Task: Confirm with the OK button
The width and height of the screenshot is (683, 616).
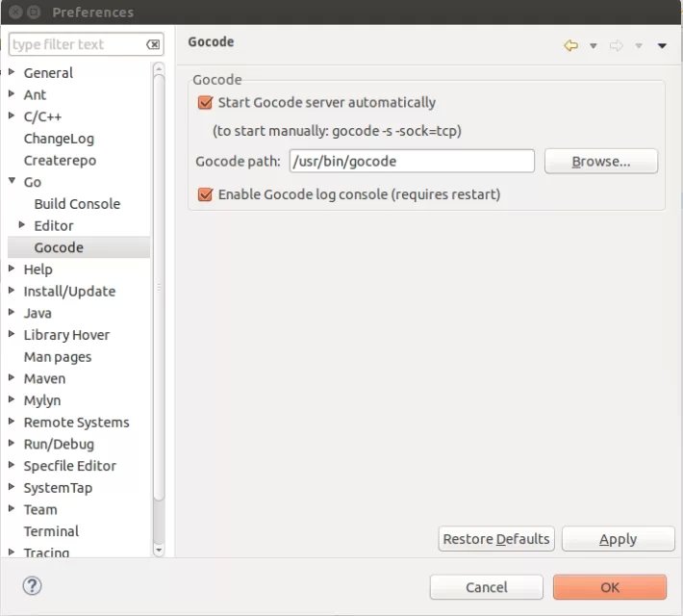Action: tap(610, 587)
